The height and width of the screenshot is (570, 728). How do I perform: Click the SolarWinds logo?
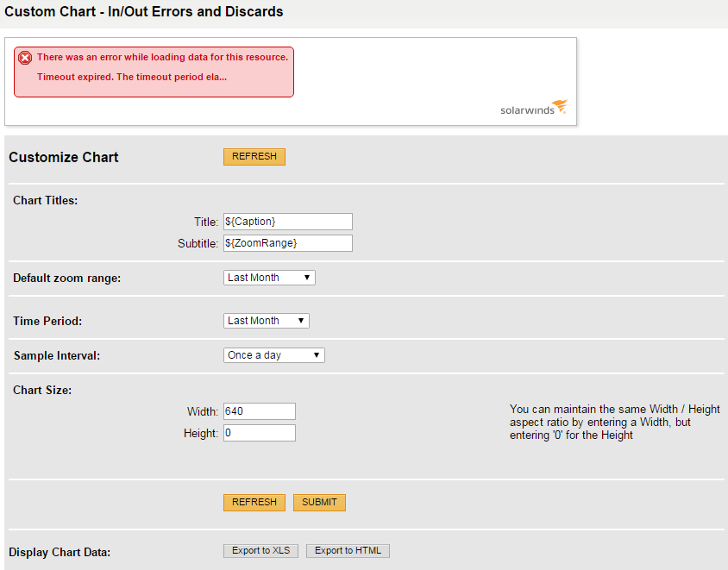534,107
